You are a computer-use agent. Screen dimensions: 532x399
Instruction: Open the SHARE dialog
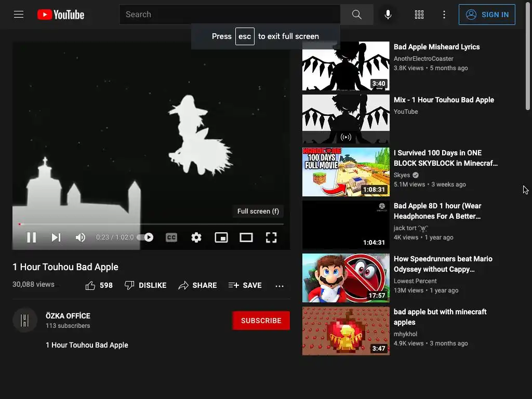tap(197, 285)
